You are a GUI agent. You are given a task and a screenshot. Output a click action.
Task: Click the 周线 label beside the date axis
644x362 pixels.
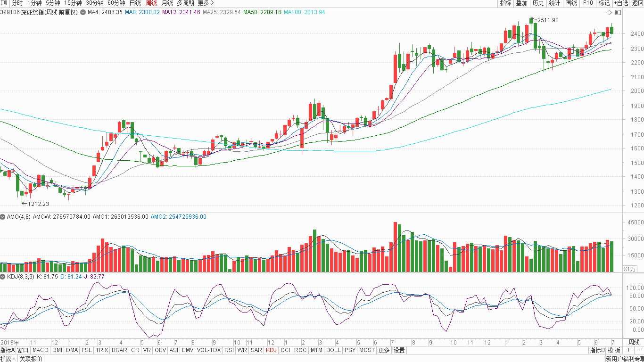634,342
